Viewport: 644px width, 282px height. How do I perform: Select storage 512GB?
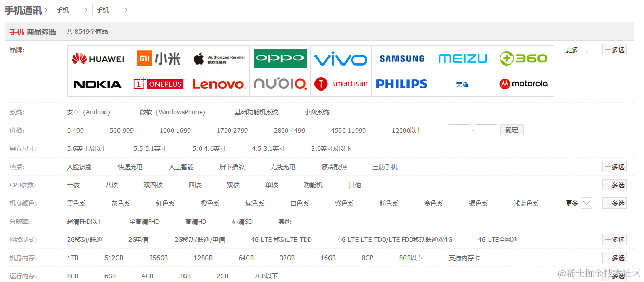coord(114,258)
